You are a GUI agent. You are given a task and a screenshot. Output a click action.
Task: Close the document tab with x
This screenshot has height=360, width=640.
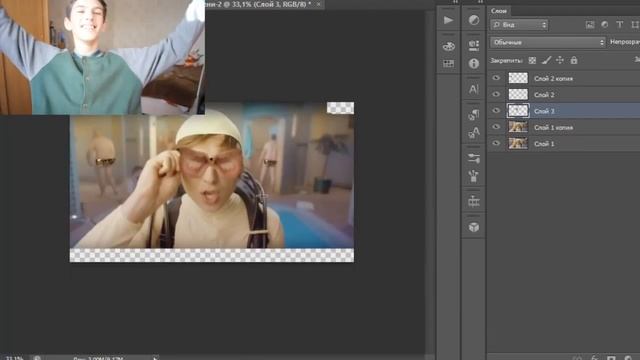click(x=318, y=4)
